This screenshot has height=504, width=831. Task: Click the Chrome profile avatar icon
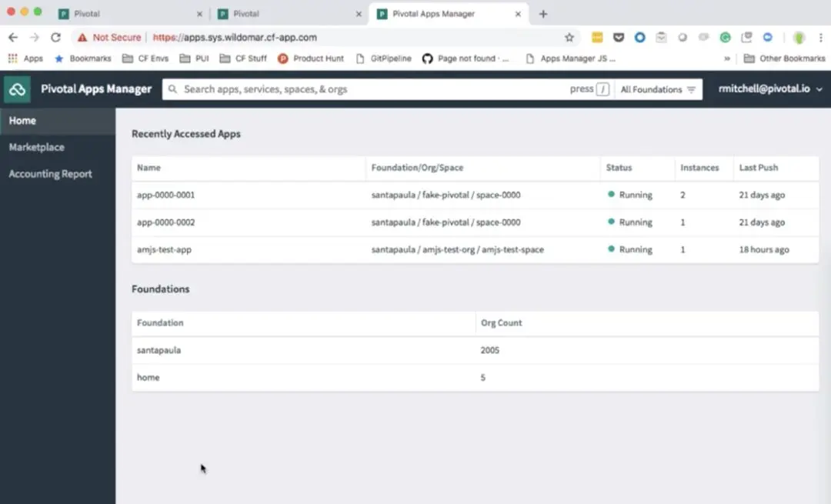pyautogui.click(x=799, y=37)
